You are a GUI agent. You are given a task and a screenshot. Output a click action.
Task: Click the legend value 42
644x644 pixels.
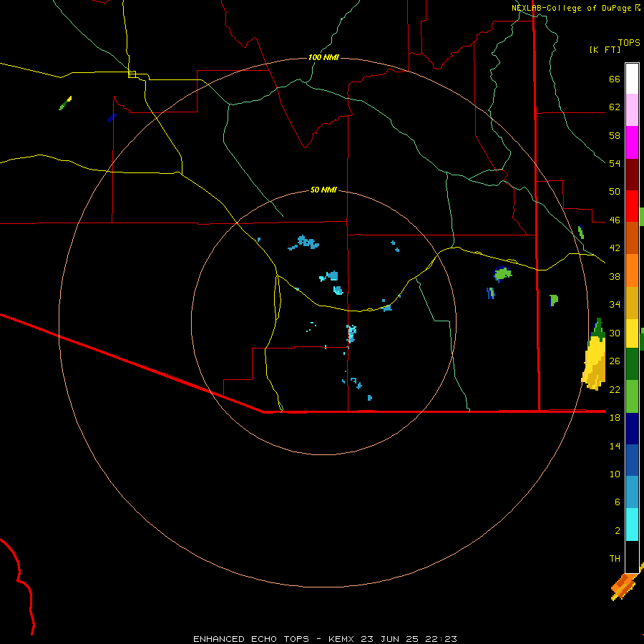[x=615, y=248]
